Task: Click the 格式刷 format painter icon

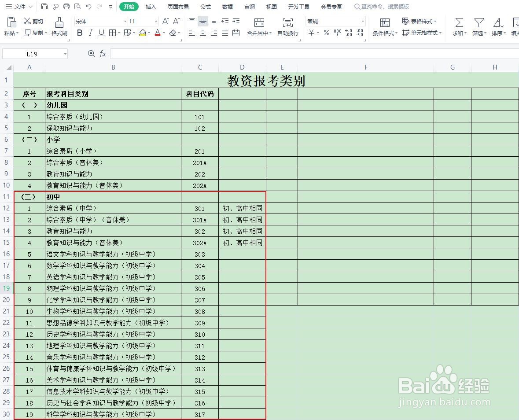Action: (x=59, y=26)
